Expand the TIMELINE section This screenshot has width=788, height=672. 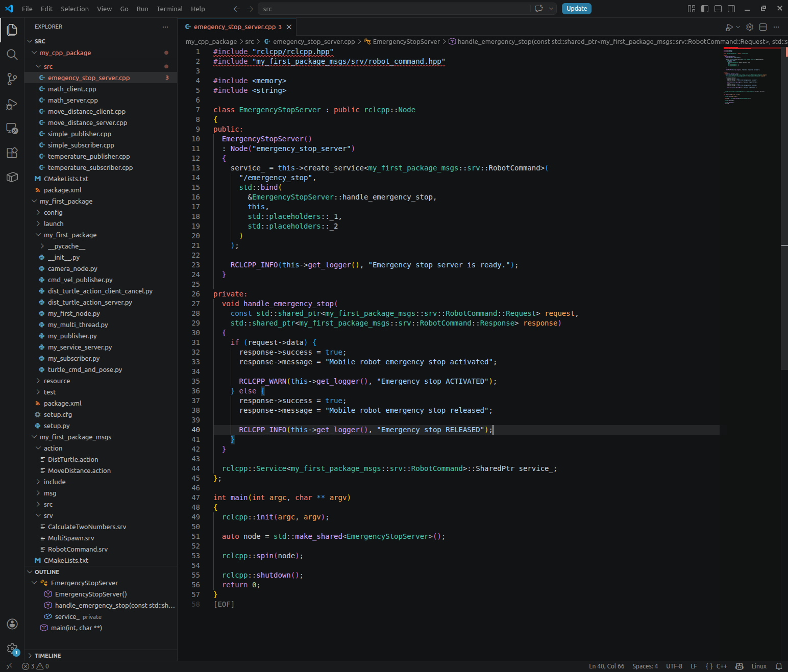tap(30, 656)
